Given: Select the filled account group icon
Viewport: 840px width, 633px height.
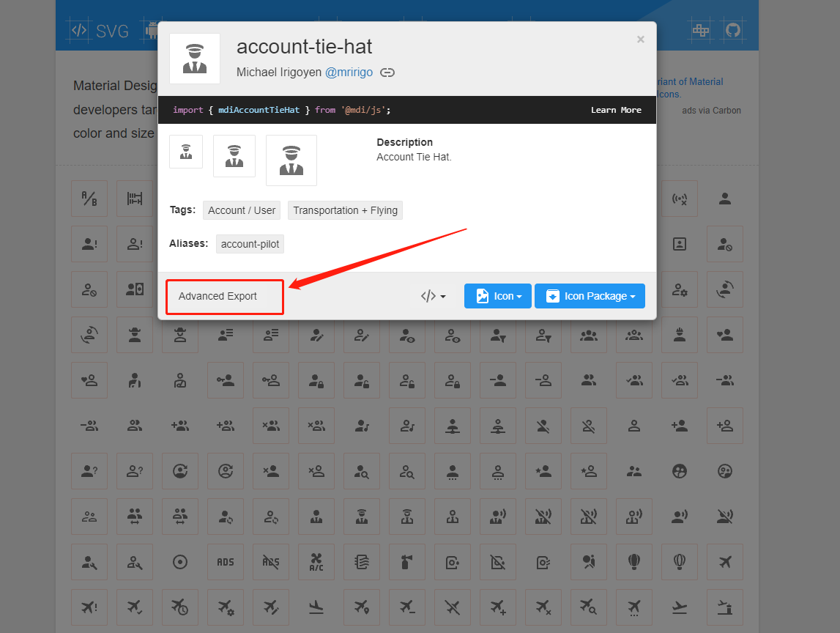Looking at the screenshot, I should point(589,335).
